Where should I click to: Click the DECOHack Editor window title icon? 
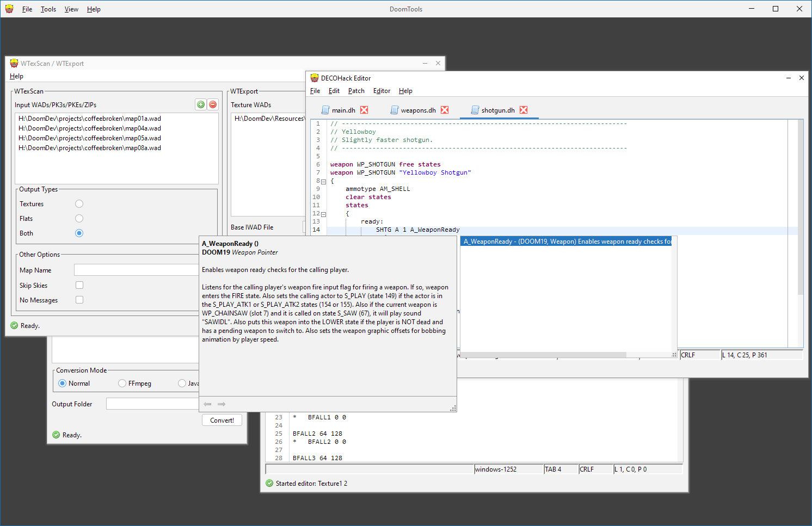(x=315, y=78)
